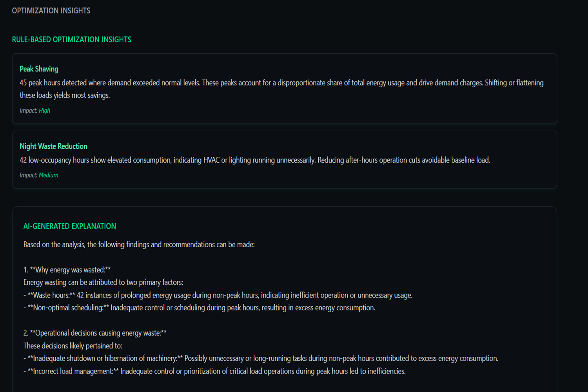Image resolution: width=588 pixels, height=392 pixels.
Task: Click the OPTIMIZATION INSIGHTS page heading
Action: pyautogui.click(x=51, y=11)
